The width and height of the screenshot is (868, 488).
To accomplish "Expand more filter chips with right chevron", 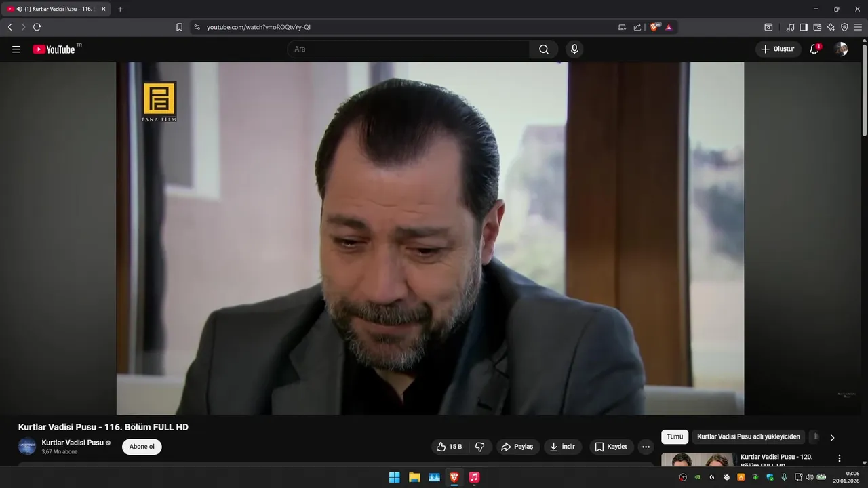I will pos(832,438).
